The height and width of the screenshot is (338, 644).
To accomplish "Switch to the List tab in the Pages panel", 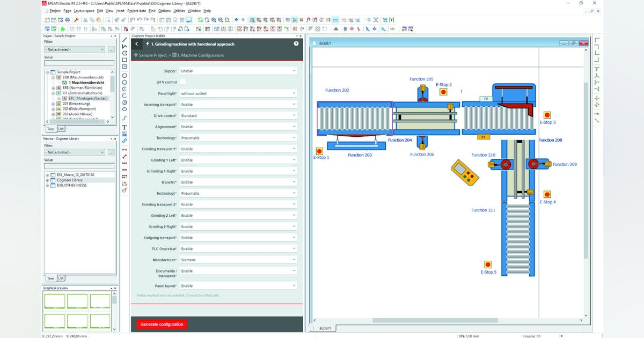I will pos(61,129).
